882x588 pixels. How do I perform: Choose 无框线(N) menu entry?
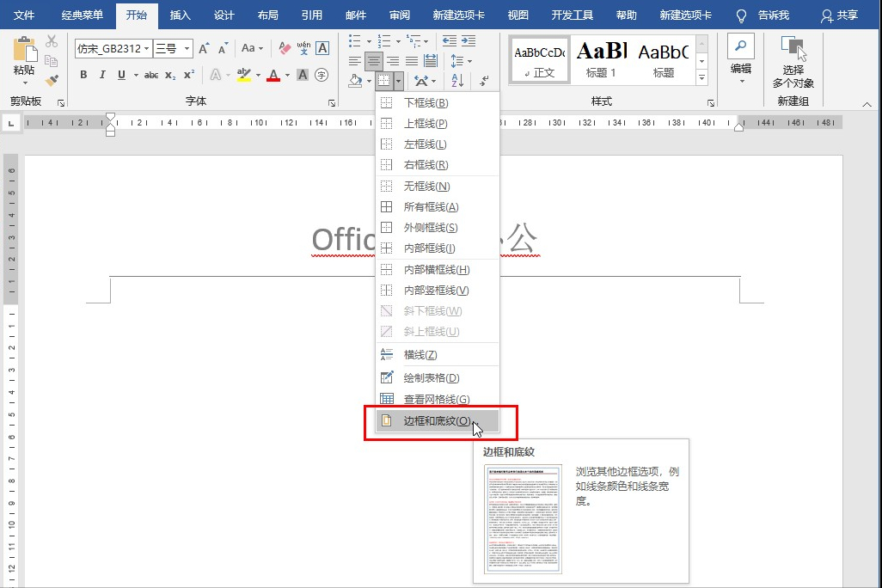coord(437,187)
